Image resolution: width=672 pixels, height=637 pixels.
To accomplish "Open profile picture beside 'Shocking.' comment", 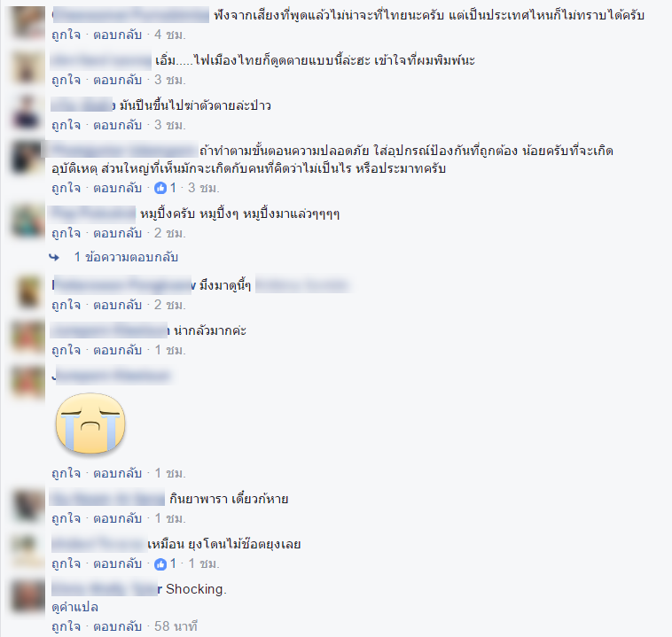I will pyautogui.click(x=27, y=595).
